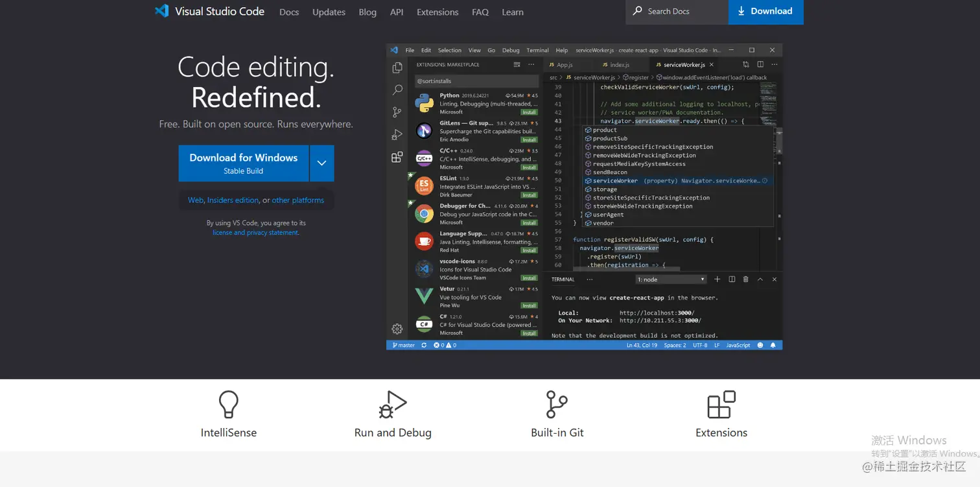
Task: Open the Insiders edition link
Action: click(233, 200)
